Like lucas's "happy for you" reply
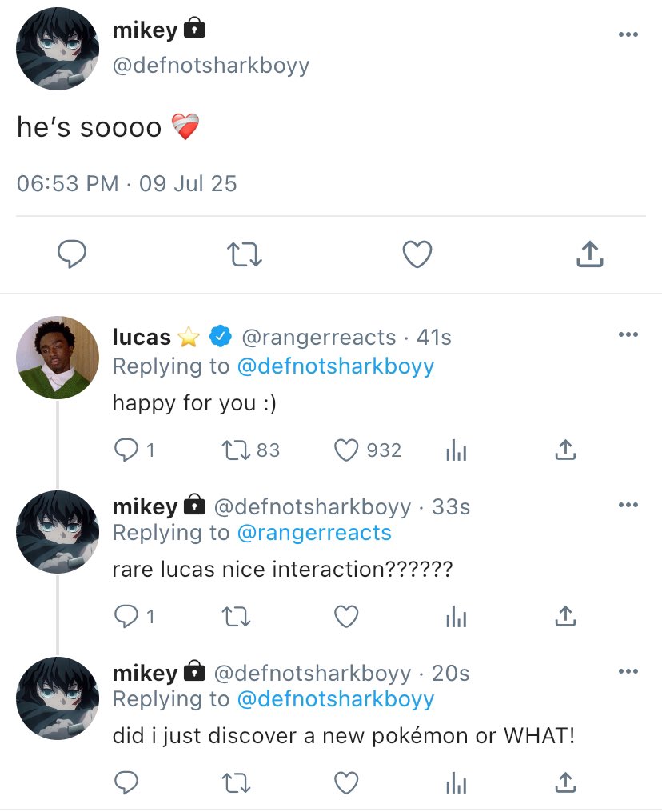The image size is (662, 812). pos(346,450)
